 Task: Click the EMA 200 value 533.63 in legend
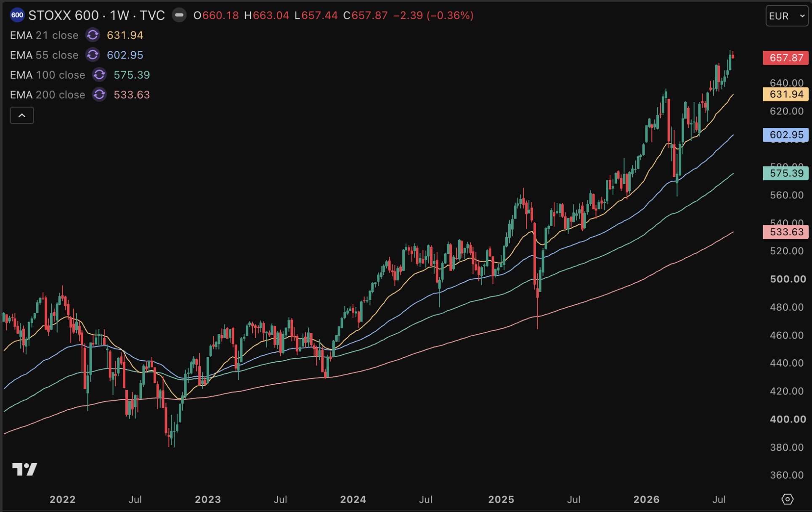click(x=132, y=95)
